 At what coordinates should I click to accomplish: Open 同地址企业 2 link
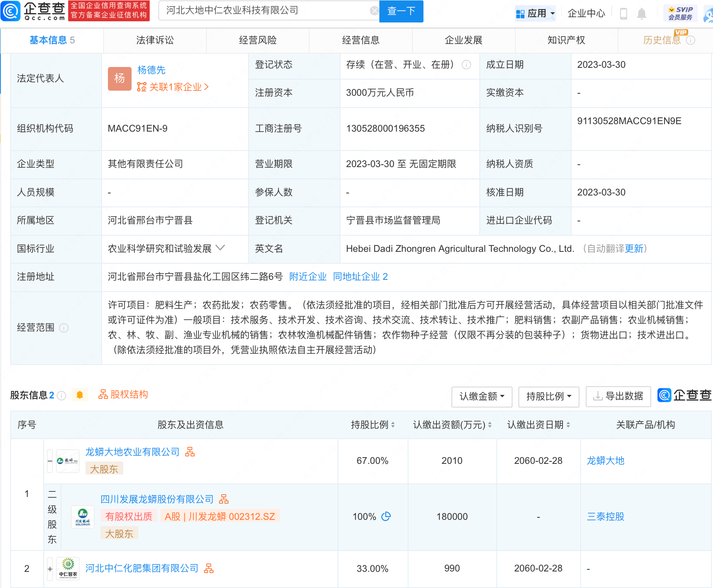click(x=360, y=277)
